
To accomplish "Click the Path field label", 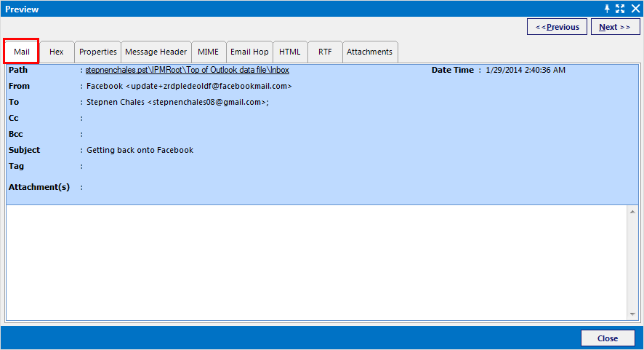I will coord(18,70).
